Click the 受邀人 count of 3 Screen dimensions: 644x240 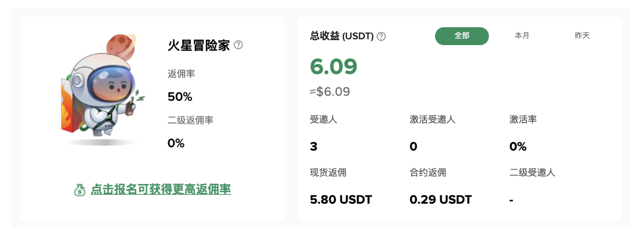pyautogui.click(x=314, y=147)
